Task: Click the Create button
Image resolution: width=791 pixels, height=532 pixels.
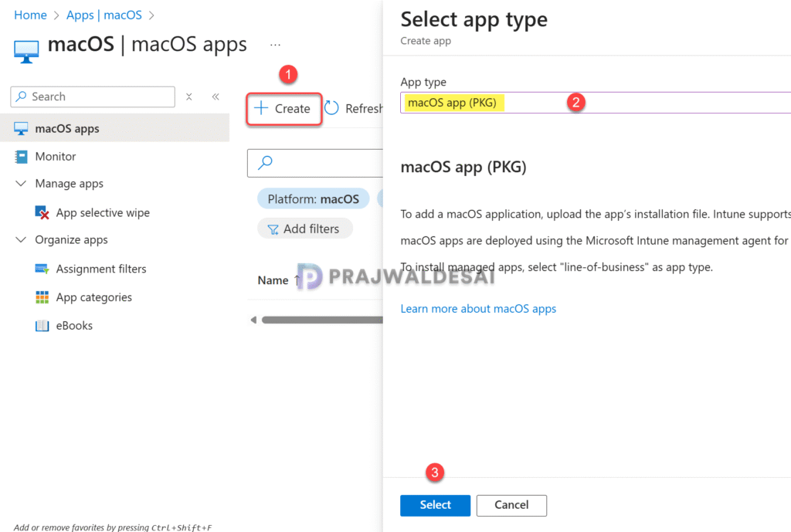Action: tap(284, 108)
